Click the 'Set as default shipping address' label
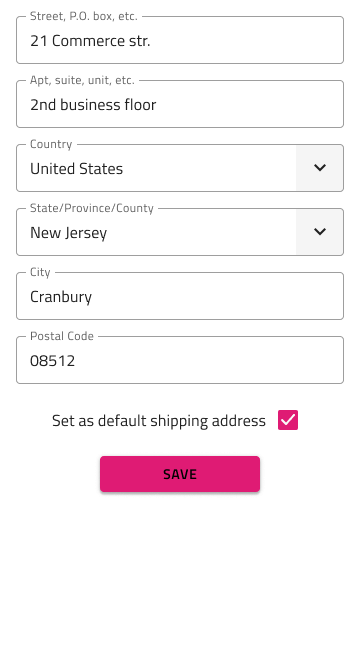 [159, 421]
